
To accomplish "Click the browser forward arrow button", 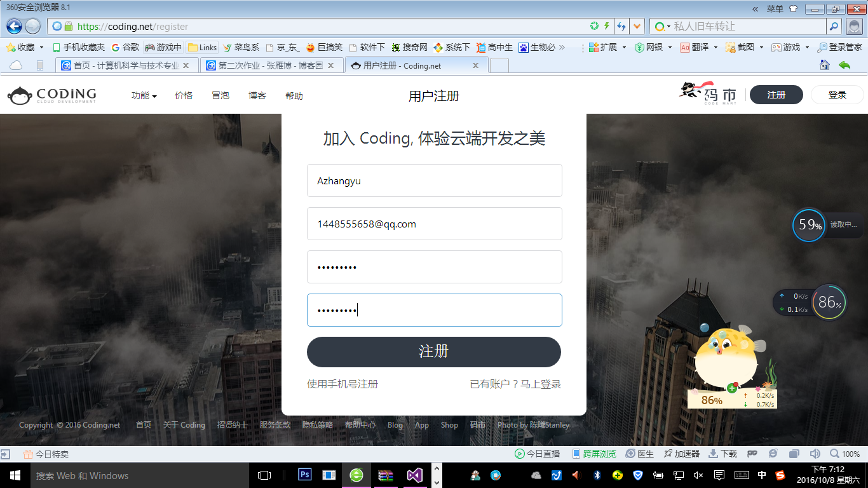I will [32, 26].
